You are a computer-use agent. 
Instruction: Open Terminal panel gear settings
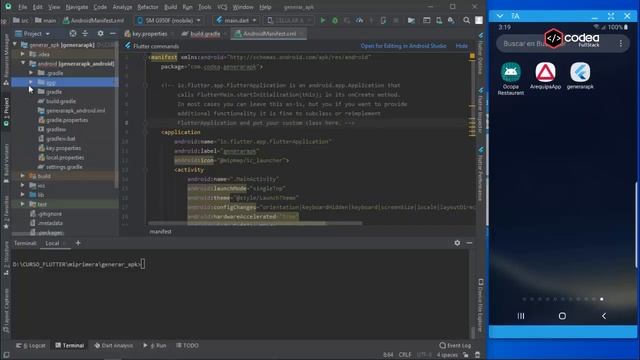(457, 243)
